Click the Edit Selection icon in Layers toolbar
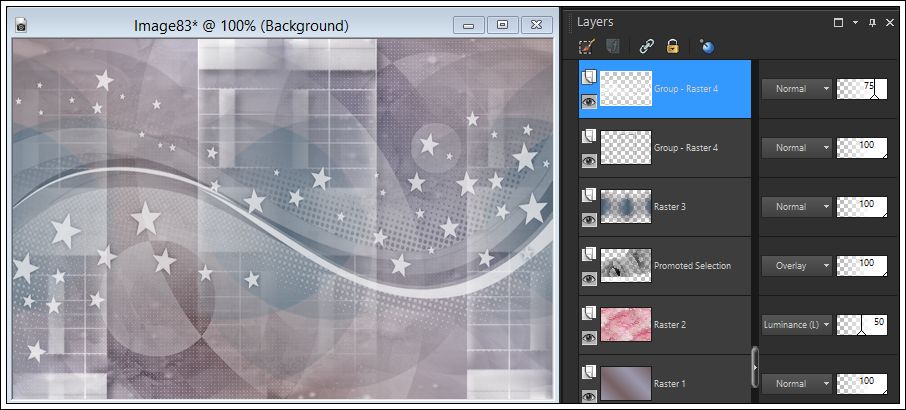The image size is (906, 410). 587,47
